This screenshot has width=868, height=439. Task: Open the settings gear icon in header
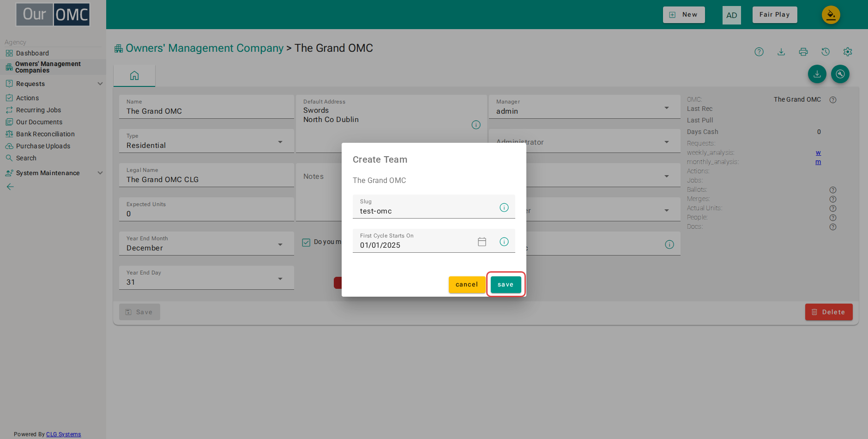coord(848,52)
